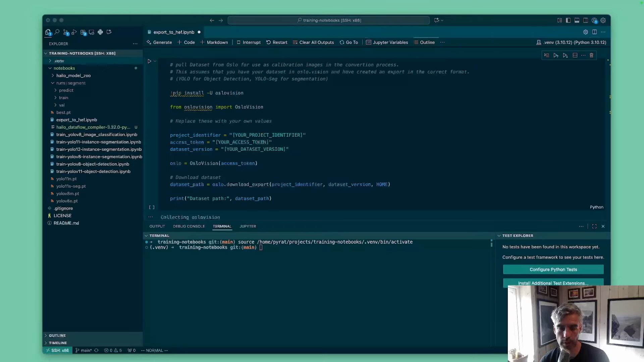Open the Source Control view
The height and width of the screenshot is (362, 644).
tap(66, 32)
